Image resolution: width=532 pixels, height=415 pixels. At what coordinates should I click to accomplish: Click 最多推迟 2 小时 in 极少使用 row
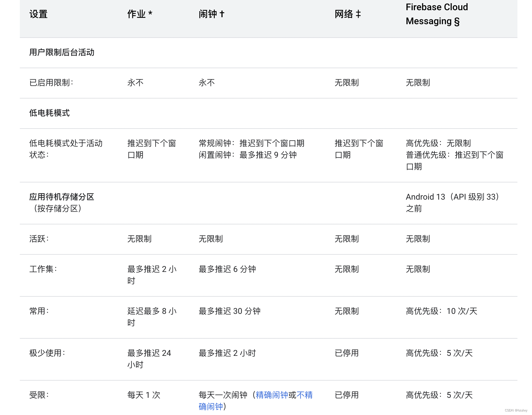pyautogui.click(x=227, y=353)
